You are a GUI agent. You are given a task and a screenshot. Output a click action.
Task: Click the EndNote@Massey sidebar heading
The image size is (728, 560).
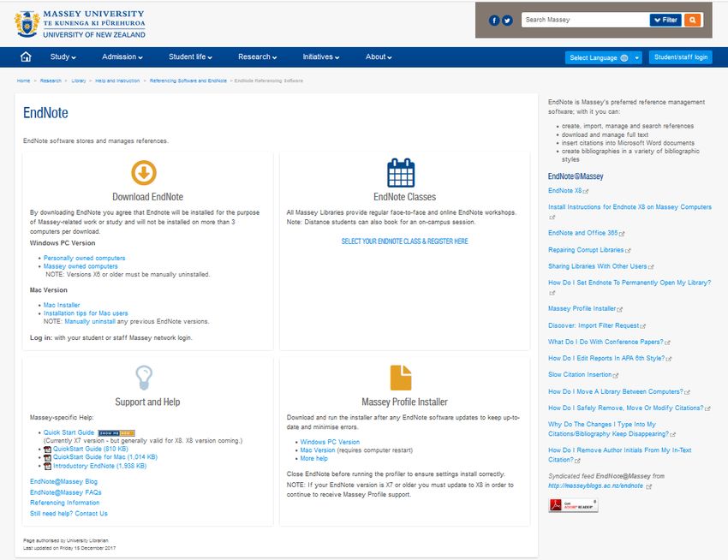click(x=576, y=176)
